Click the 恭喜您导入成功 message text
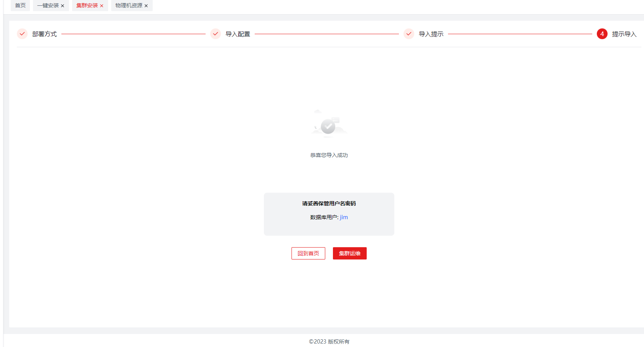Image resolution: width=644 pixels, height=347 pixels. 329,155
